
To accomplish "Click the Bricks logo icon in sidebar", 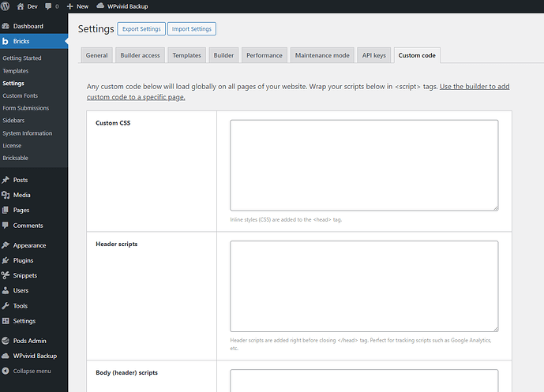I will pos(6,41).
